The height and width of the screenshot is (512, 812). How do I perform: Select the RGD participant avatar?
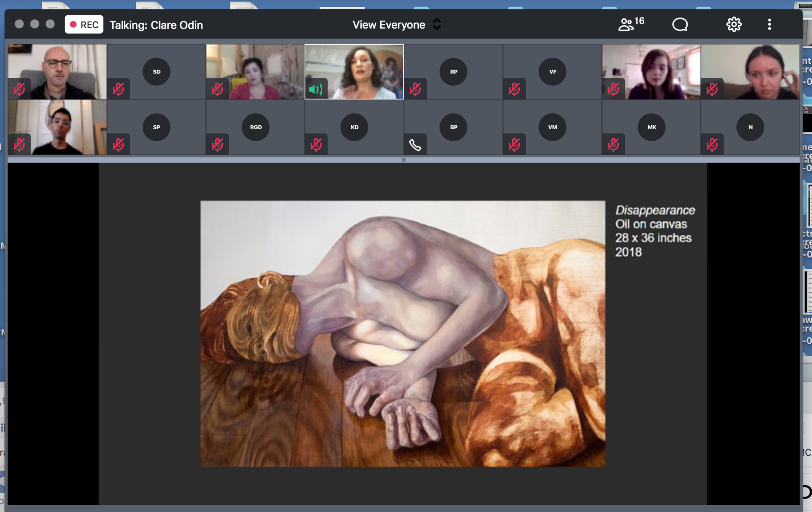coord(256,127)
